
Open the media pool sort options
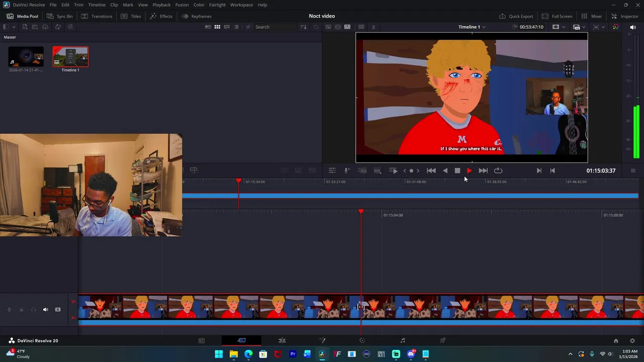pyautogui.click(x=303, y=27)
